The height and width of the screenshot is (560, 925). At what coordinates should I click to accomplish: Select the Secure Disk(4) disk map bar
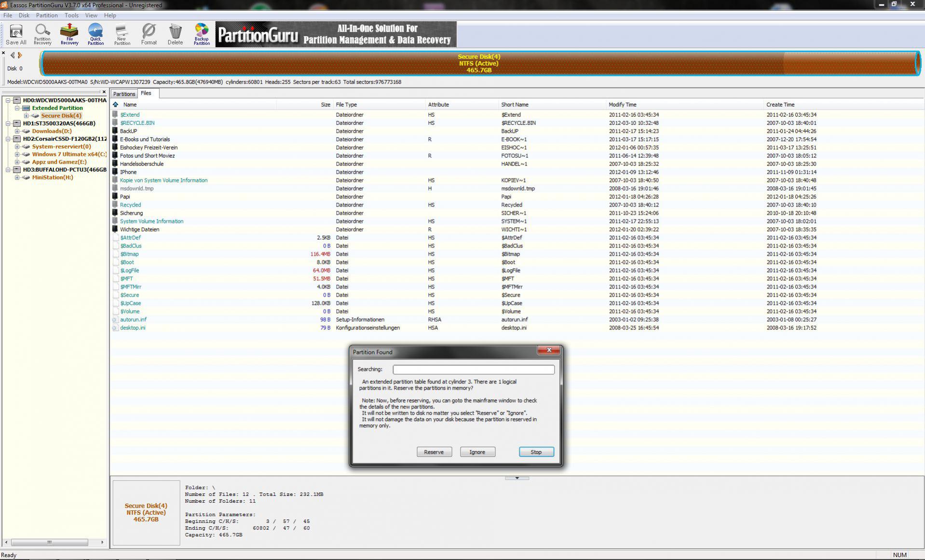tap(479, 63)
